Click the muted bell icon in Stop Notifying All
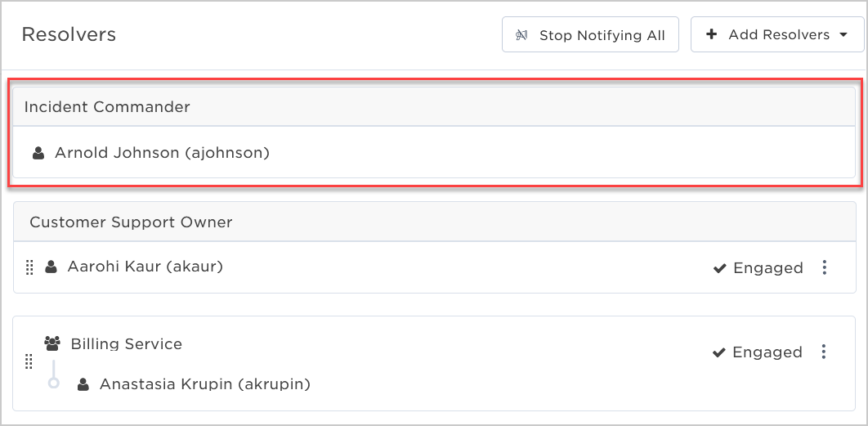The width and height of the screenshot is (868, 426). point(521,35)
